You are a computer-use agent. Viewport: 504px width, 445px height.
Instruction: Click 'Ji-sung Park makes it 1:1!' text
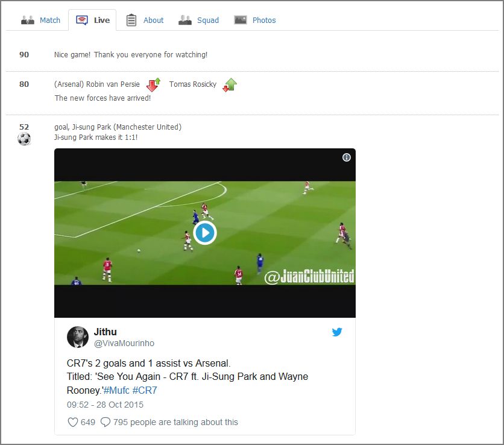(96, 137)
